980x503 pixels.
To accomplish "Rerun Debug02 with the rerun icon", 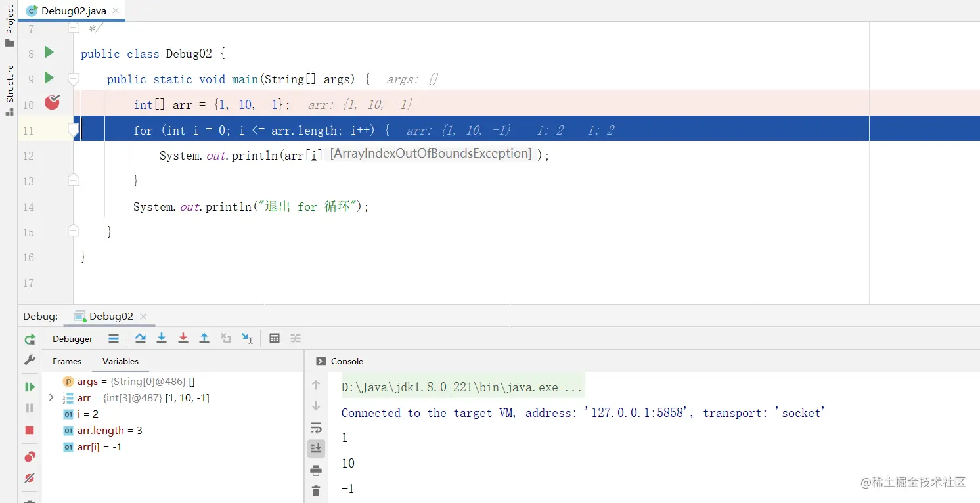I will click(x=30, y=339).
